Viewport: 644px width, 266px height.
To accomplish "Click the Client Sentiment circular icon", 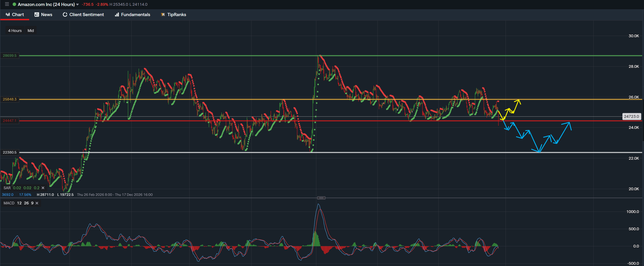I will [65, 14].
